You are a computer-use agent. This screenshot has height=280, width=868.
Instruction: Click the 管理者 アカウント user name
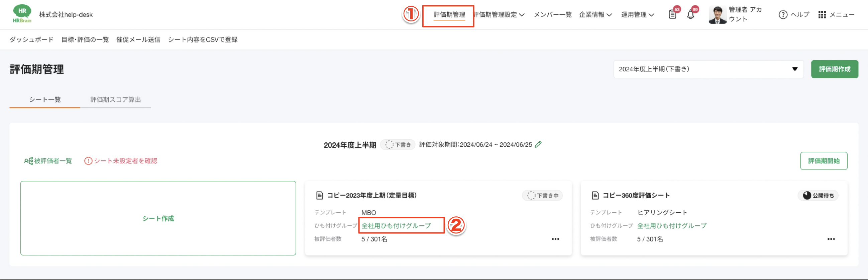pyautogui.click(x=745, y=14)
